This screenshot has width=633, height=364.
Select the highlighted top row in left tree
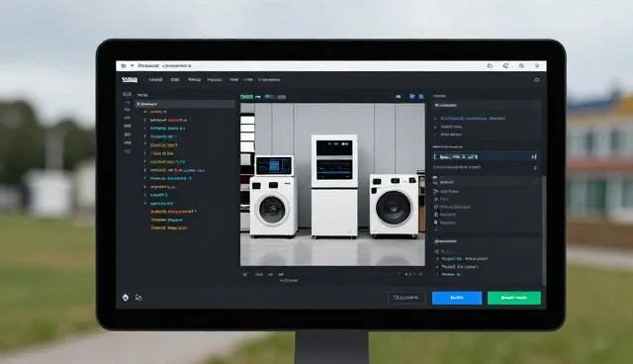[x=185, y=104]
